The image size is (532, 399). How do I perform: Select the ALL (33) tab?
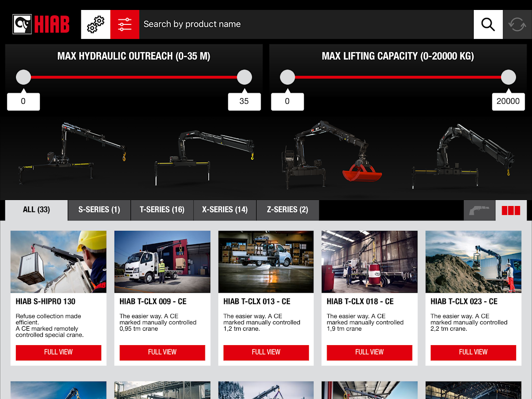pyautogui.click(x=36, y=210)
